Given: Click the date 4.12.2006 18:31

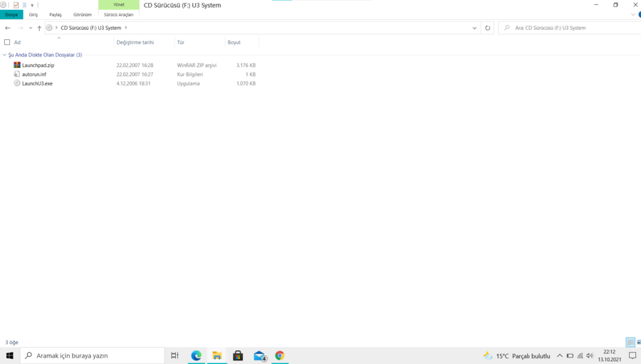Looking at the screenshot, I should coord(133,83).
